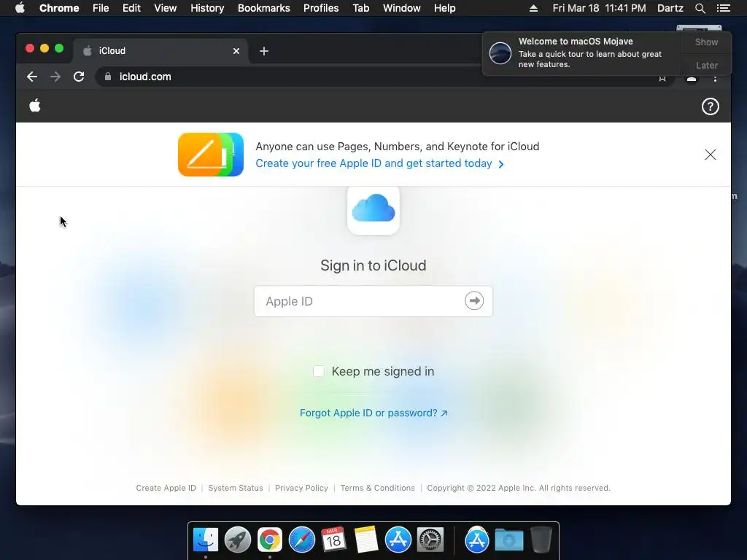Click Show on macOS Mojave notification
This screenshot has width=747, height=560.
click(x=706, y=42)
